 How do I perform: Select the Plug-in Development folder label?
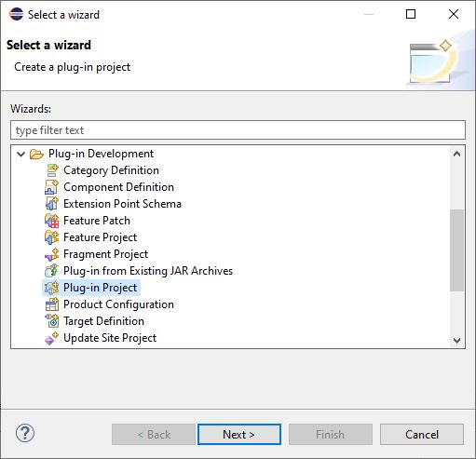click(x=101, y=154)
